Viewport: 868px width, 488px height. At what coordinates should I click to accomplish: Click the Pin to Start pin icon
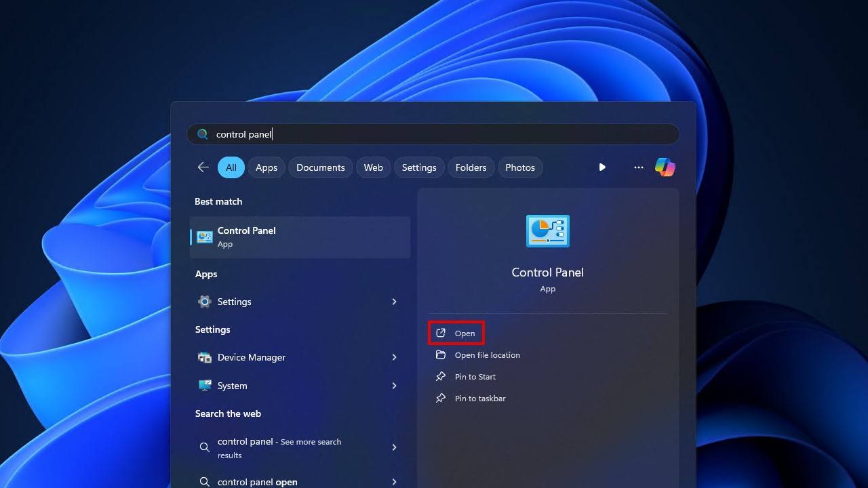point(441,377)
